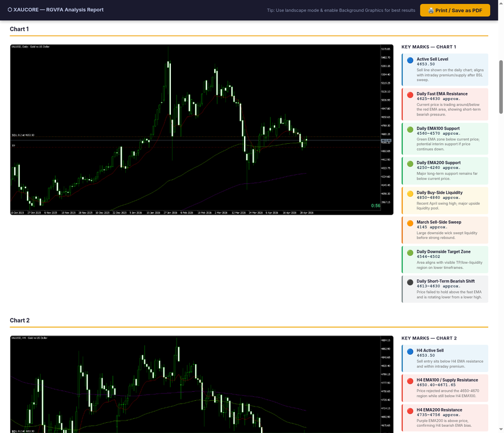Click the H4 EMA200 Resistance title
Image resolution: width=504 pixels, height=433 pixels.
tap(439, 410)
